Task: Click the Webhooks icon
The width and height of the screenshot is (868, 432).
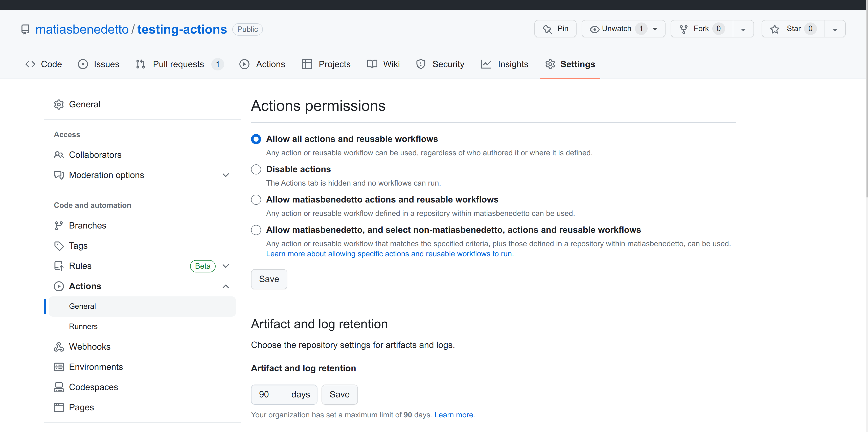Action: point(59,347)
